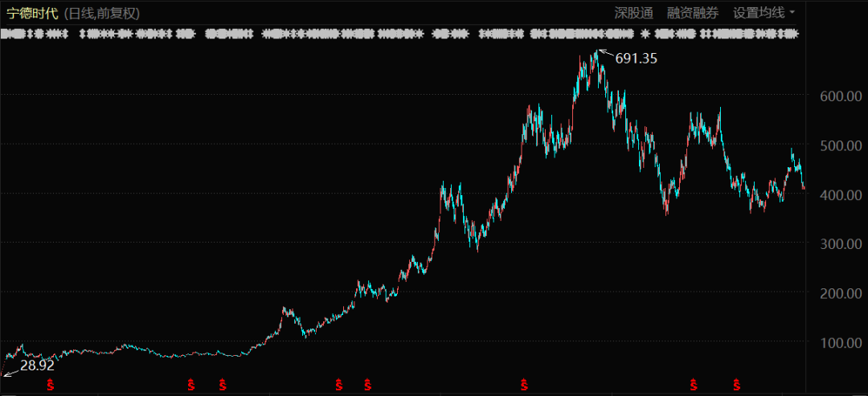Select the 深股通 tag
The width and height of the screenshot is (868, 396).
pyautogui.click(x=634, y=14)
